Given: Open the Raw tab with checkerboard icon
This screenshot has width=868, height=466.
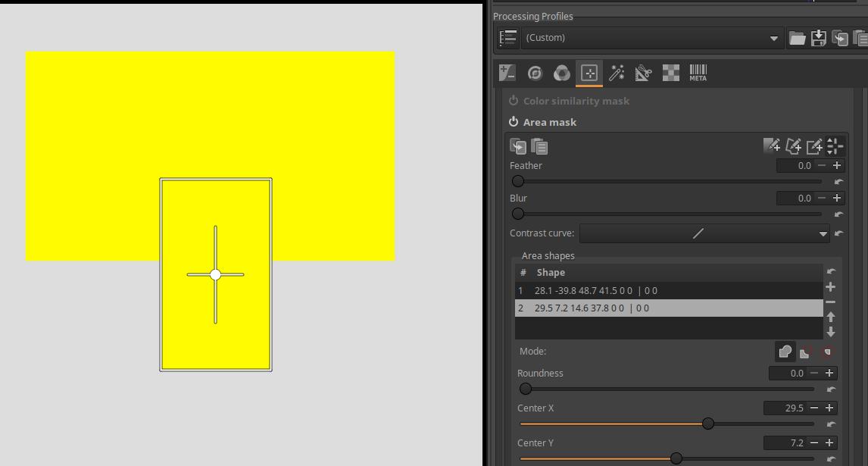Looking at the screenshot, I should coord(671,73).
